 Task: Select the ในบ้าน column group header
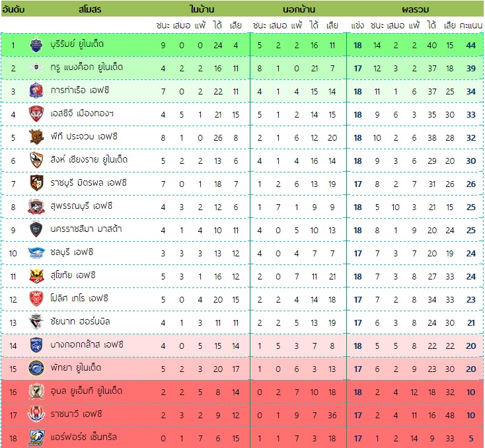(202, 9)
